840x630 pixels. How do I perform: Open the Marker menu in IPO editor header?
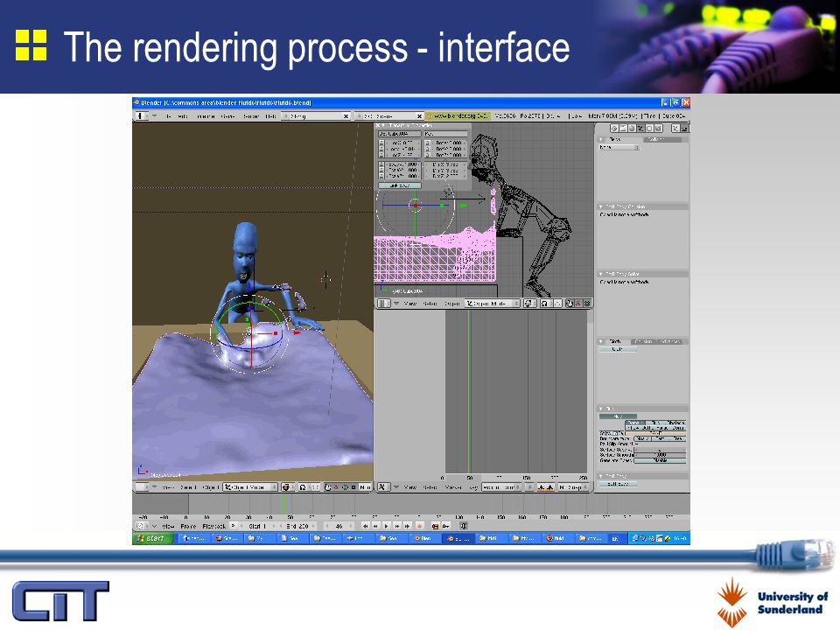coord(453,487)
